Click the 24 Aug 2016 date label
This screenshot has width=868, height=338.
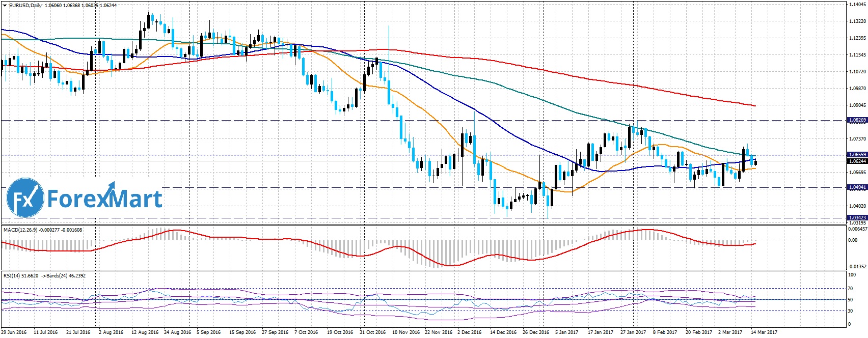[x=178, y=333]
